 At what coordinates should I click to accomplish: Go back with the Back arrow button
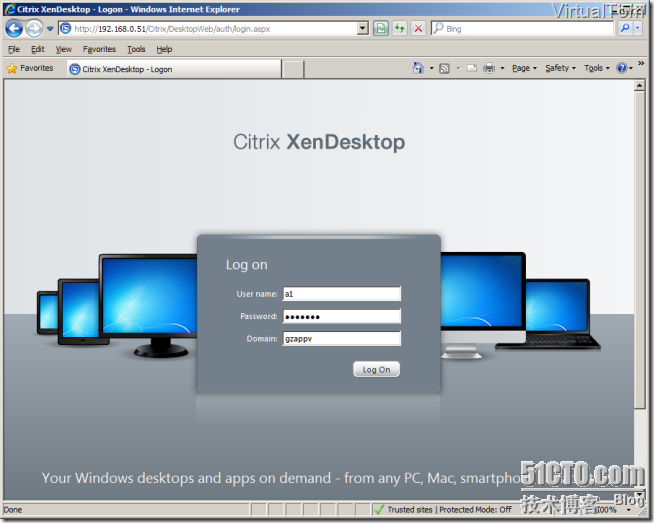pyautogui.click(x=14, y=29)
